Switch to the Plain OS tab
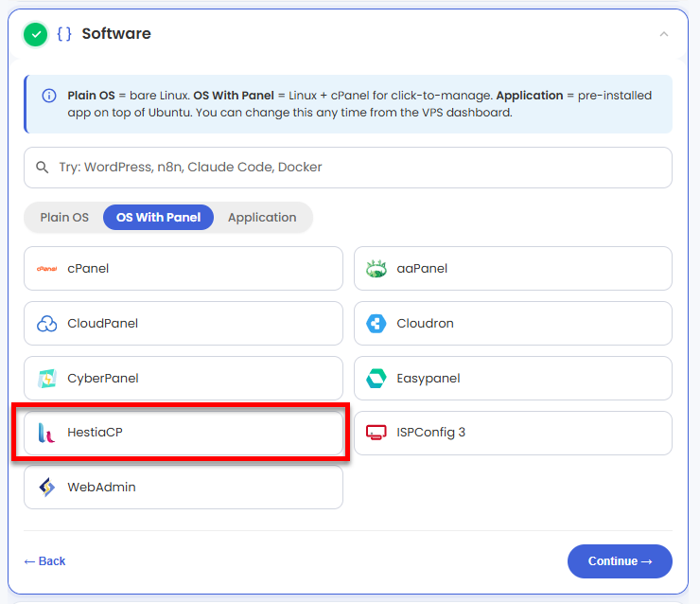 (x=64, y=218)
